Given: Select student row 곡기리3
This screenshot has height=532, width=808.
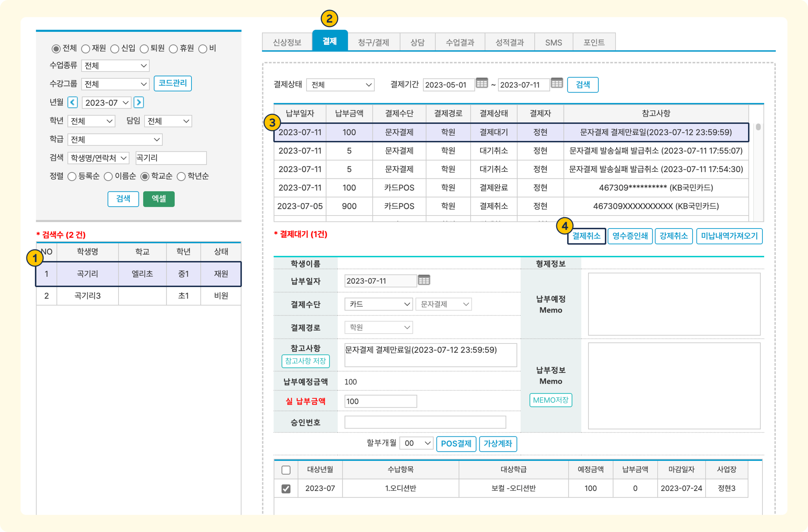Looking at the screenshot, I should (88, 296).
